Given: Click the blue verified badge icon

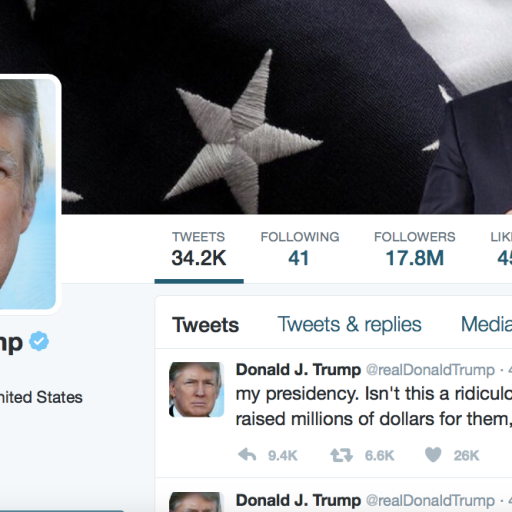Looking at the screenshot, I should (39, 341).
